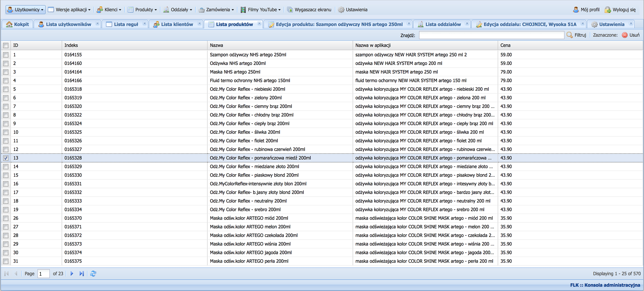Image resolution: width=644 pixels, height=291 pixels.
Task: Go to next page arrow icon
Action: click(x=72, y=273)
